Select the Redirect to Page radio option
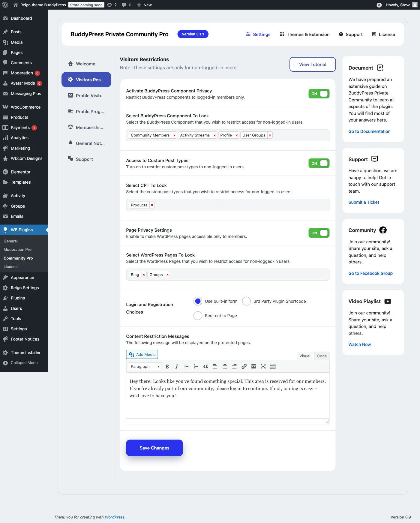This screenshot has height=523, width=420. point(198,315)
